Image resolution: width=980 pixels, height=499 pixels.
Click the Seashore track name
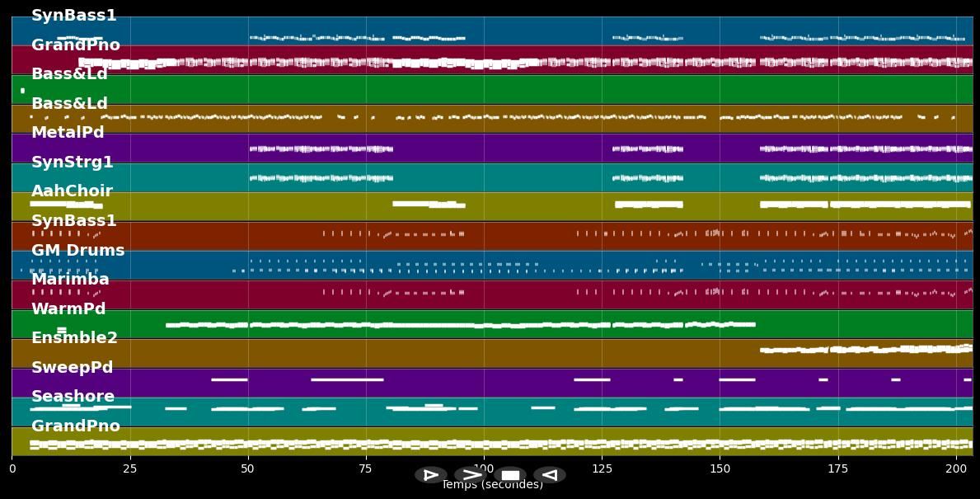[x=73, y=397]
